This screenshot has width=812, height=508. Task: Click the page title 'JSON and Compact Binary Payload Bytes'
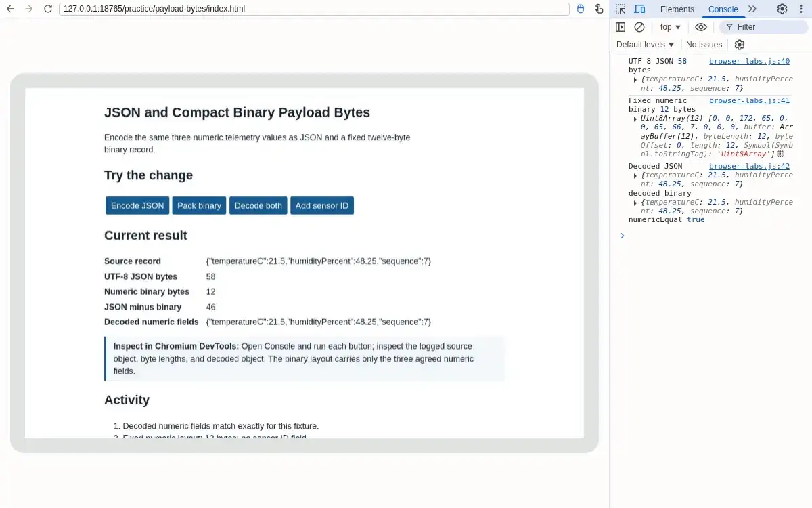[x=237, y=112]
